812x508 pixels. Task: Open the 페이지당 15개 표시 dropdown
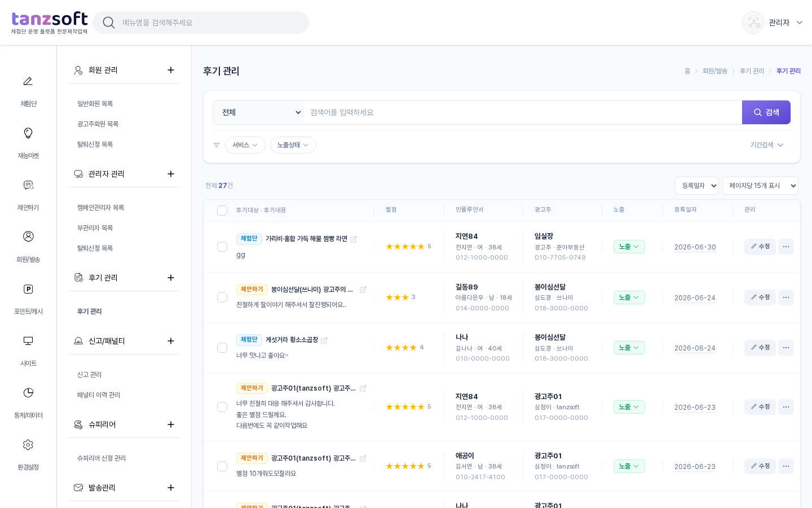(x=760, y=186)
